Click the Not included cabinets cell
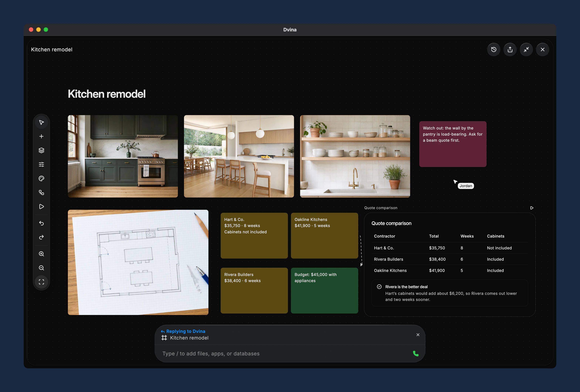580x392 pixels. click(499, 248)
